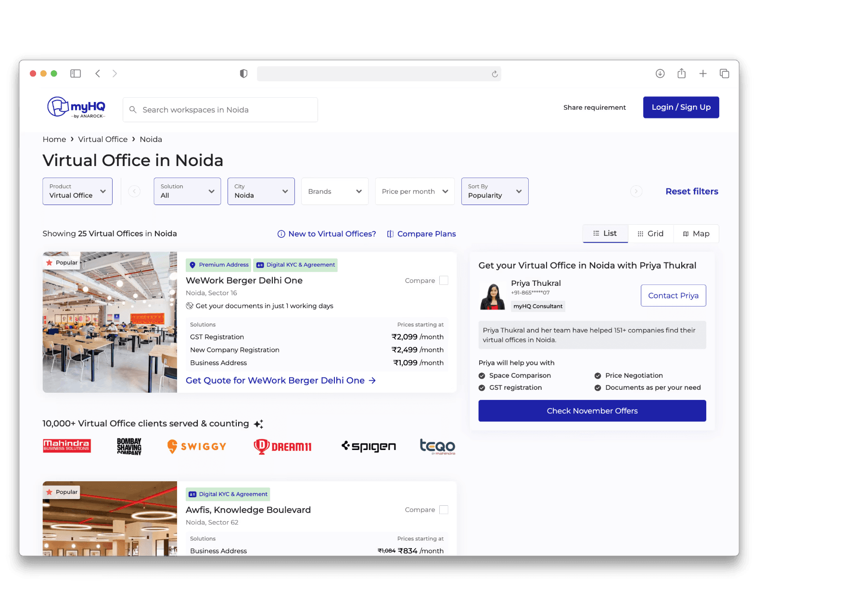841x616 pixels.
Task: Click the right filter scroll arrow
Action: pyautogui.click(x=636, y=192)
